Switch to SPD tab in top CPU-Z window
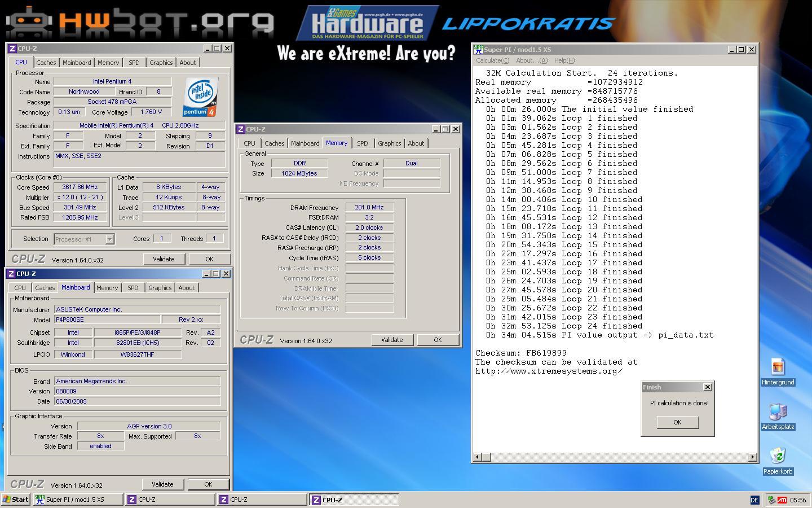Viewport: 812px width, 508px height. (x=134, y=63)
